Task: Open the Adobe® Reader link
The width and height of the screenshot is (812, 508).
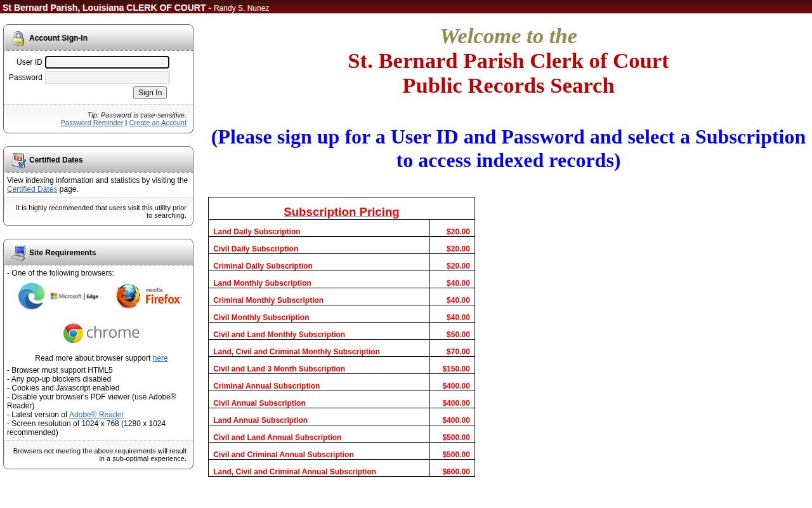Action: [96, 415]
